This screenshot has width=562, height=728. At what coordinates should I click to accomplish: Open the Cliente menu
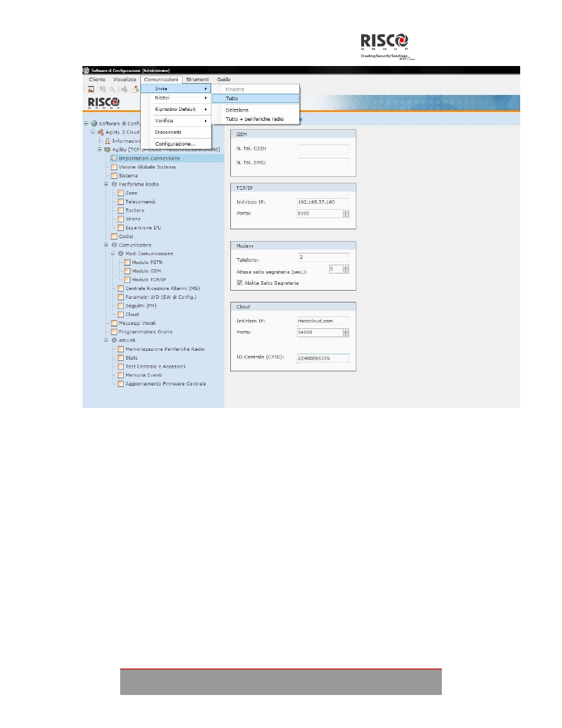click(97, 80)
